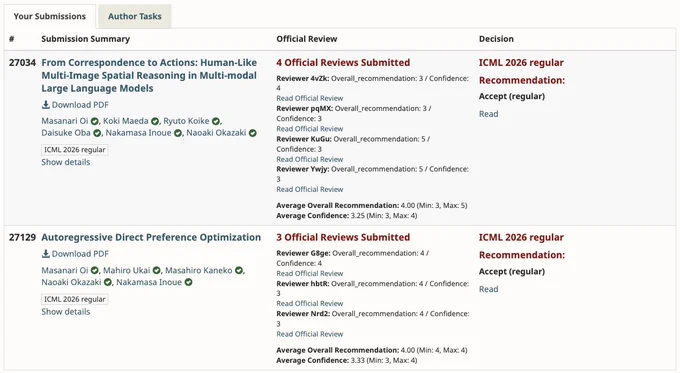Open author profile Mahiro Ukai
This screenshot has height=373, width=680.
point(127,270)
